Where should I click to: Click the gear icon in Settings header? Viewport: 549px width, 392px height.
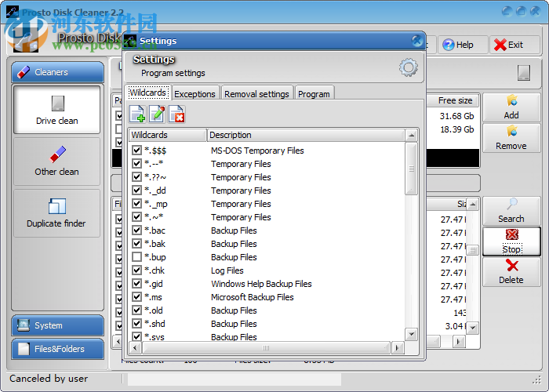[409, 67]
